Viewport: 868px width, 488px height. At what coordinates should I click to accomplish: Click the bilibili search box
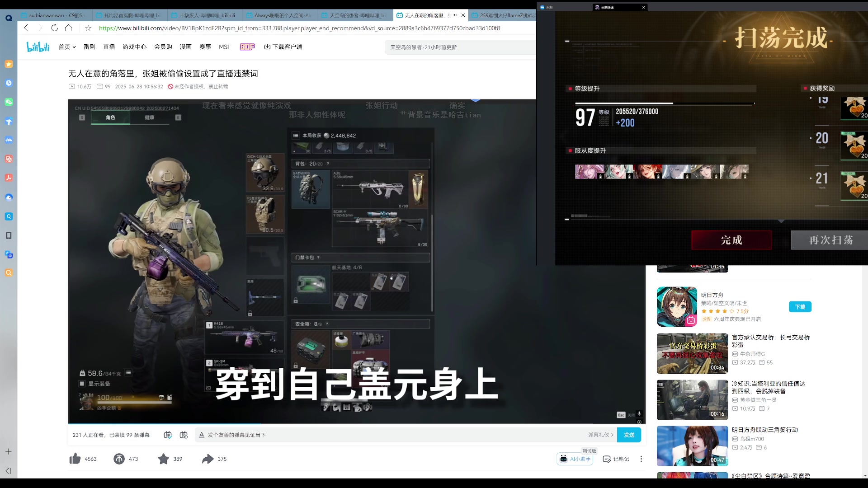460,47
